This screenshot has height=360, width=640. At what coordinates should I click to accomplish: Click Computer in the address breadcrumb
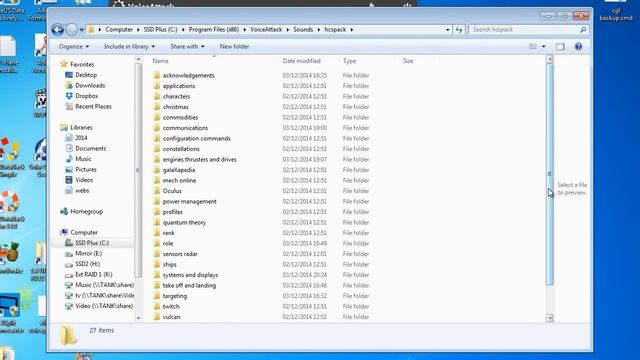(x=119, y=30)
